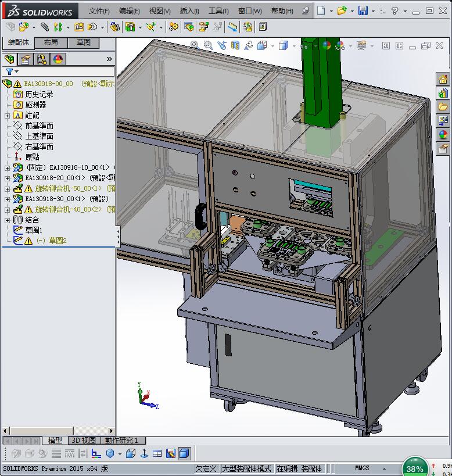Click the Assembly Features icon

tap(130, 27)
